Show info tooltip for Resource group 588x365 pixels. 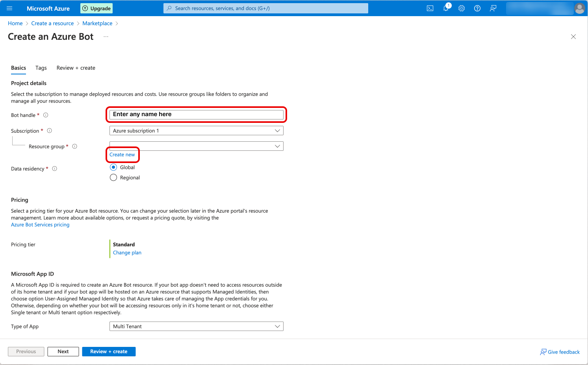click(x=74, y=146)
